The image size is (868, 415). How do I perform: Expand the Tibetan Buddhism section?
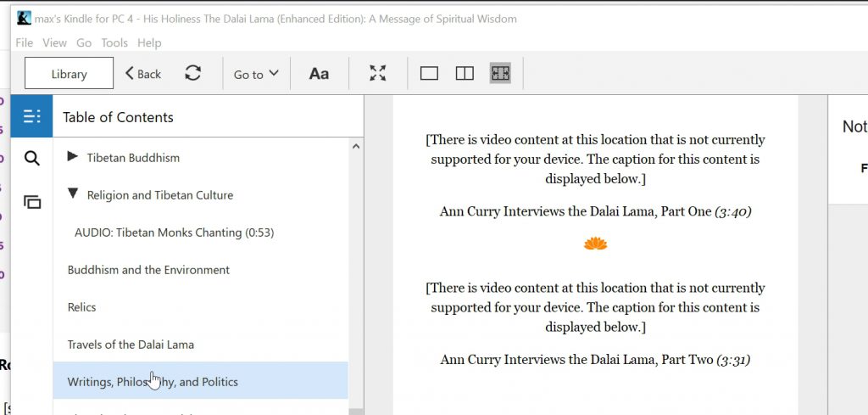coord(73,157)
